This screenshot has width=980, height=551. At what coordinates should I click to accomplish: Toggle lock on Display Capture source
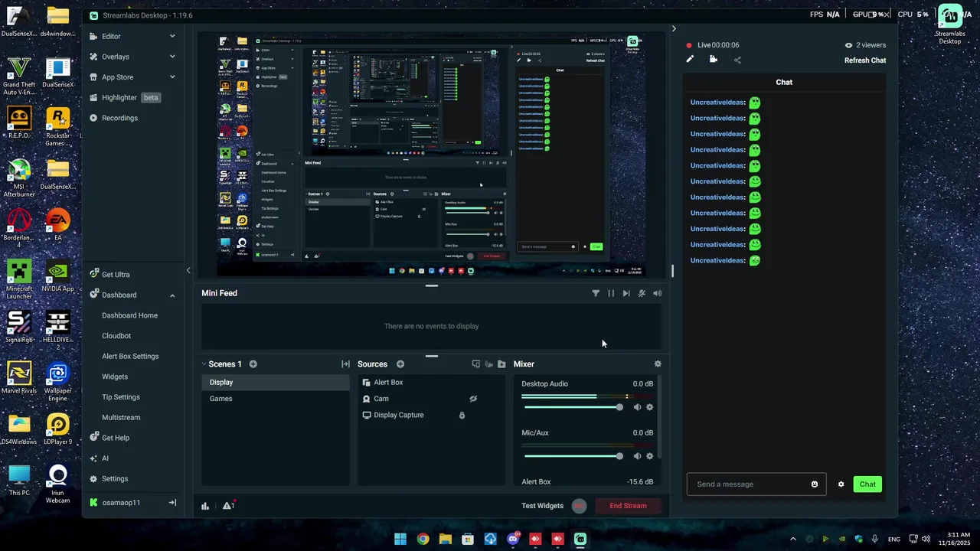pos(462,415)
